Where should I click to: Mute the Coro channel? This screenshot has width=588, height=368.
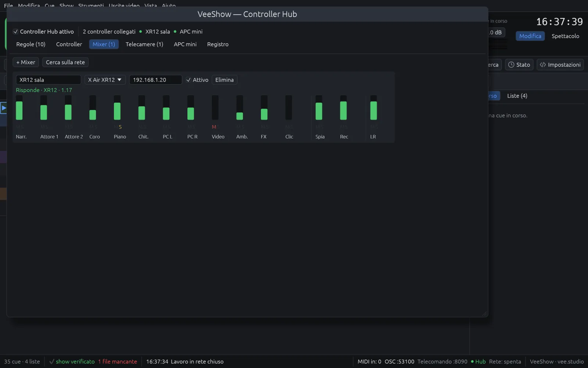click(92, 127)
